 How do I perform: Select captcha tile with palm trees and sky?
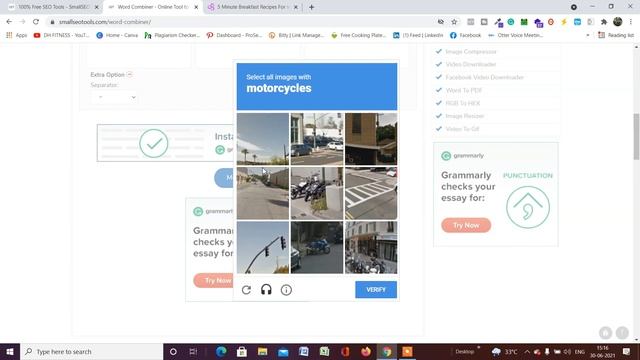263,139
